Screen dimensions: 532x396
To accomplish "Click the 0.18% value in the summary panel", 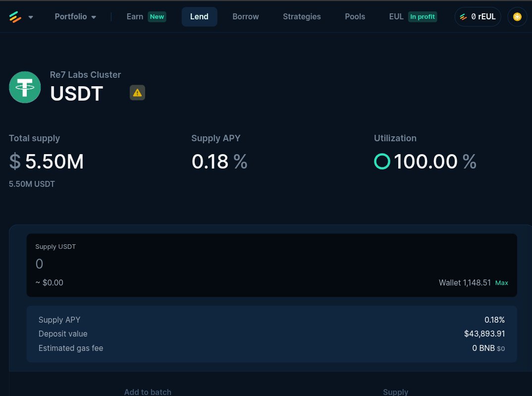I will pos(495,320).
